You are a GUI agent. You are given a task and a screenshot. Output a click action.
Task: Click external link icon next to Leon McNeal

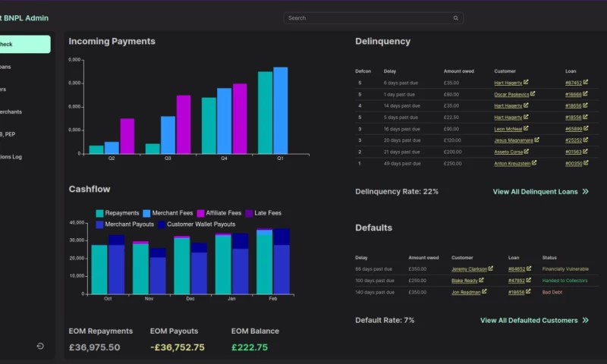click(525, 129)
